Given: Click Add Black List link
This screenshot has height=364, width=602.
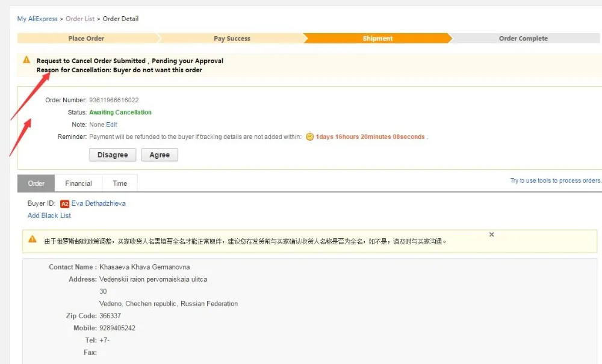Looking at the screenshot, I should pyautogui.click(x=49, y=215).
